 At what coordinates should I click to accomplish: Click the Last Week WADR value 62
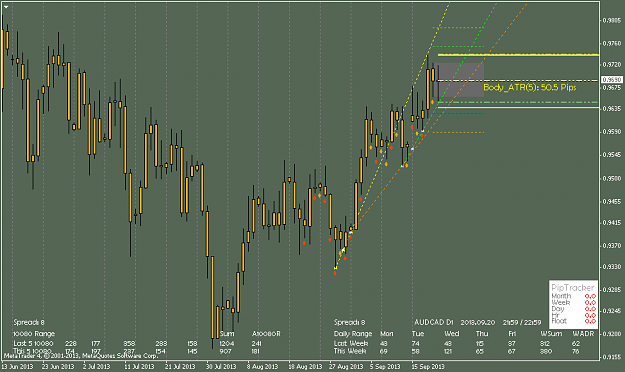click(576, 343)
